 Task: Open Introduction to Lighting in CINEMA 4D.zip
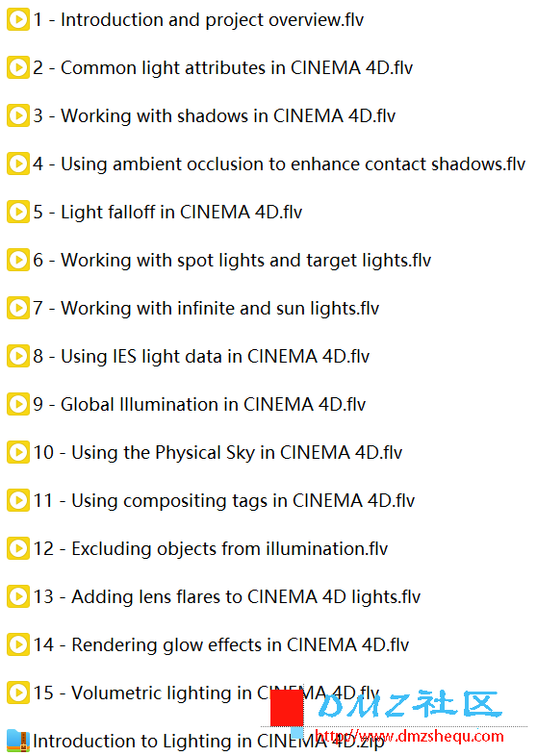(x=209, y=741)
